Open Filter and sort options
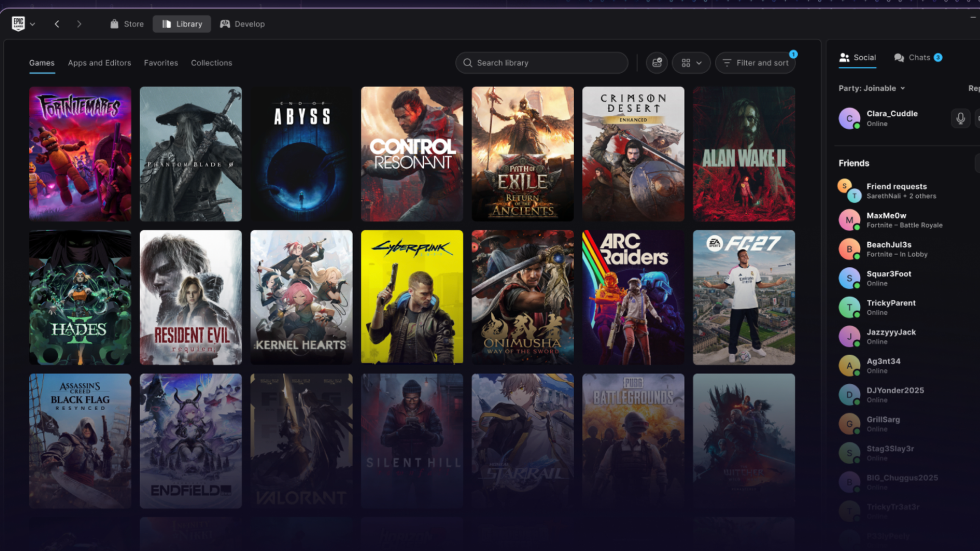Screen dimensions: 980x551 click(x=755, y=63)
